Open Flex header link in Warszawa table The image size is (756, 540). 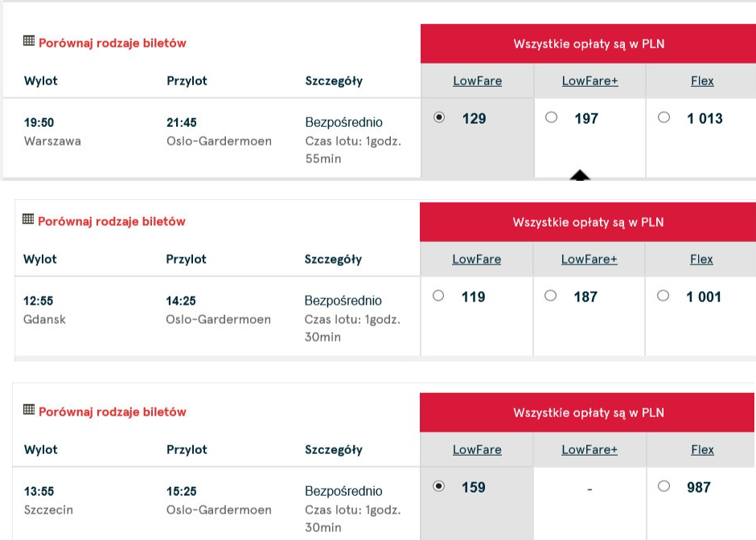[x=702, y=81]
